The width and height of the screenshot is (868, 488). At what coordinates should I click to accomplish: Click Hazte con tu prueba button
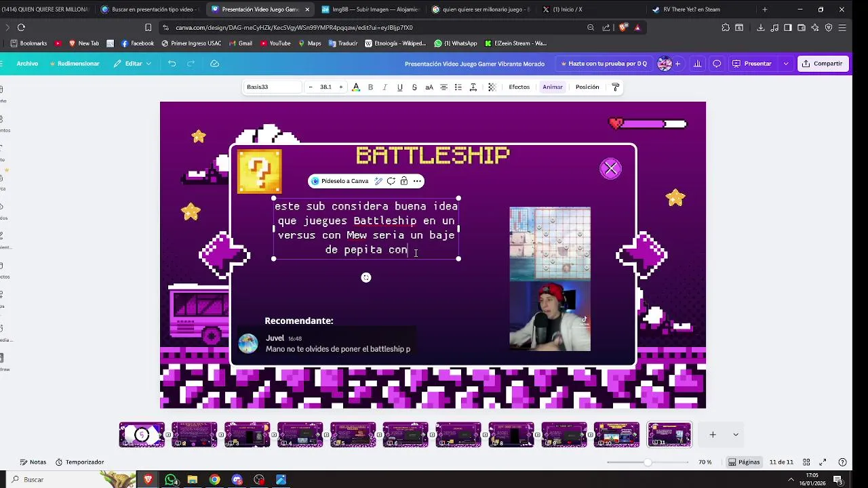604,64
